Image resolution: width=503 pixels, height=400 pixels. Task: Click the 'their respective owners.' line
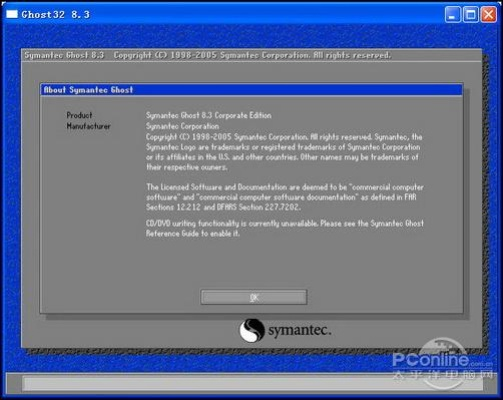[x=187, y=167]
